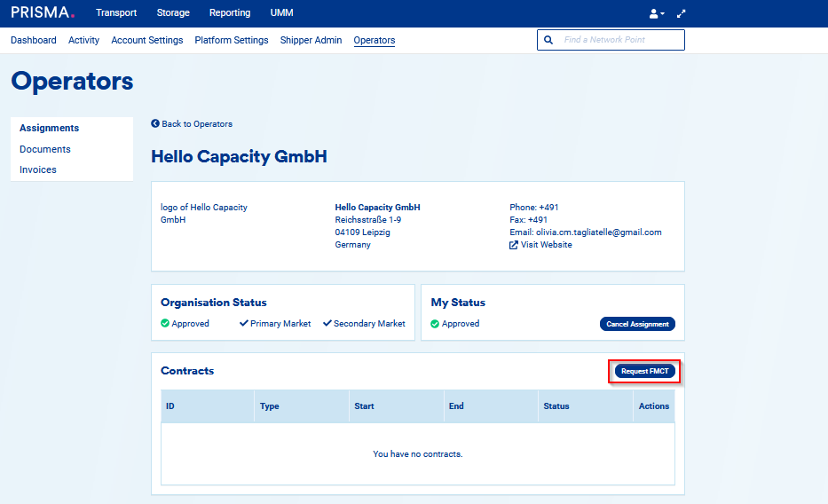Screen dimensions: 828x504
Task: Click the My Status heading
Action: tap(458, 303)
